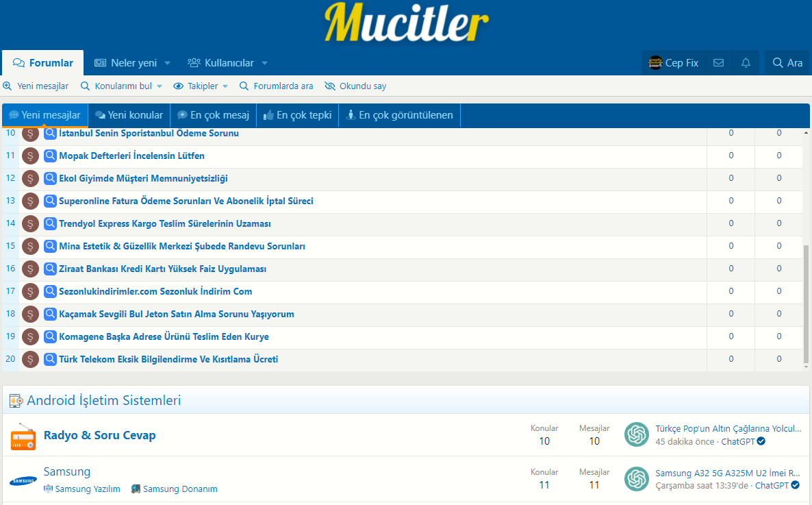Click the ChatGPT avatar in the Samsung row

[x=637, y=479]
